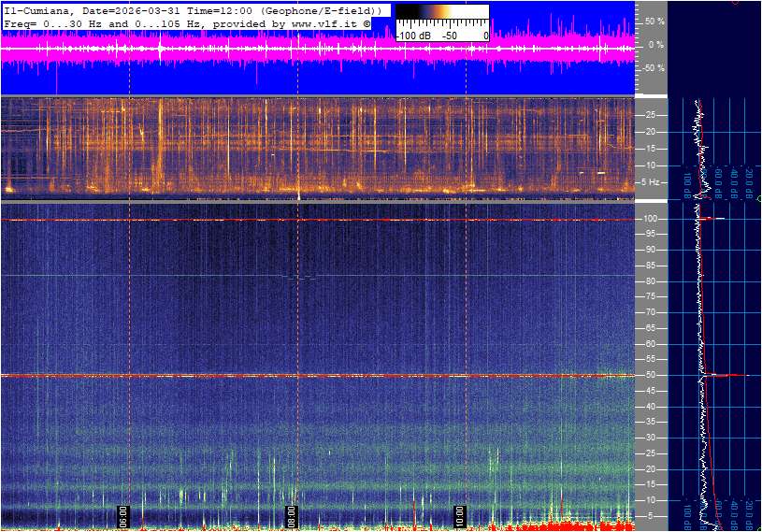This screenshot has width=762, height=532.
Task: Click the '5 Hz' geophone axis label
Action: (651, 182)
